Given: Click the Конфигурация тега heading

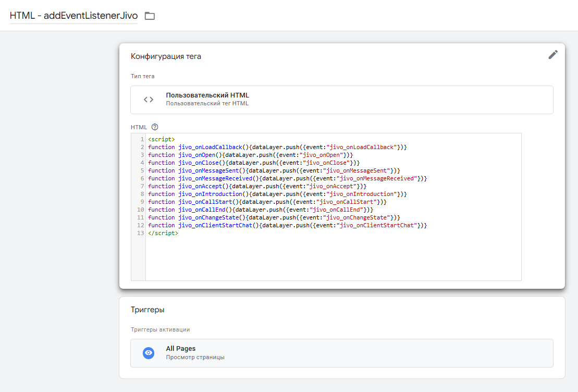Looking at the screenshot, I should point(166,56).
